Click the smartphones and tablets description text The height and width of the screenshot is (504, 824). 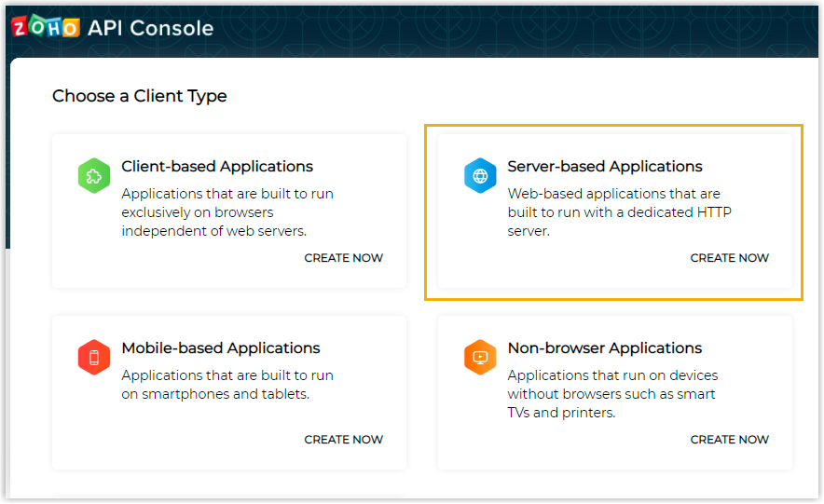pyautogui.click(x=227, y=385)
